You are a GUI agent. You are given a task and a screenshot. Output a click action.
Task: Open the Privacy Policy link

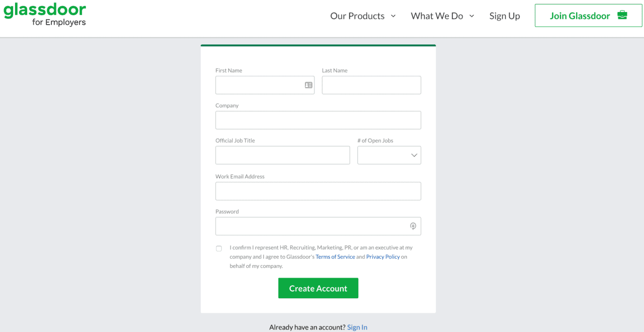click(382, 256)
